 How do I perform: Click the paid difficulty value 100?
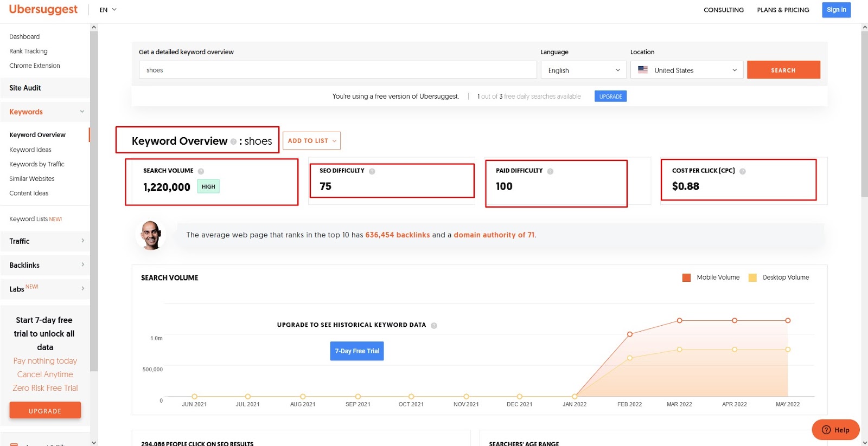point(504,186)
